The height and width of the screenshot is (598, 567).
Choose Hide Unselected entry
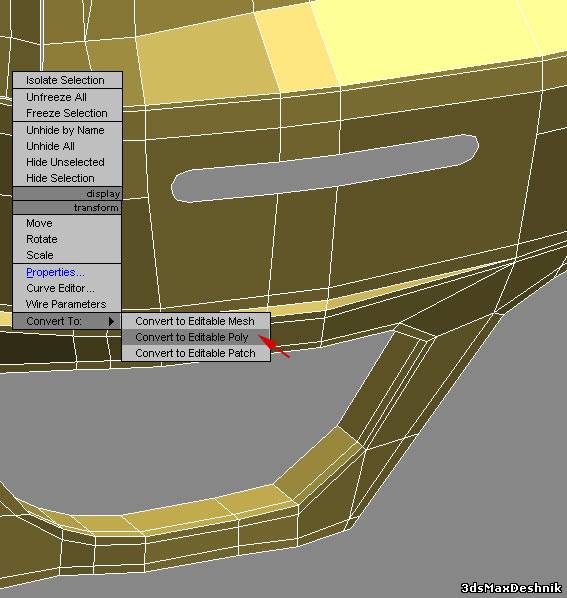(67, 162)
